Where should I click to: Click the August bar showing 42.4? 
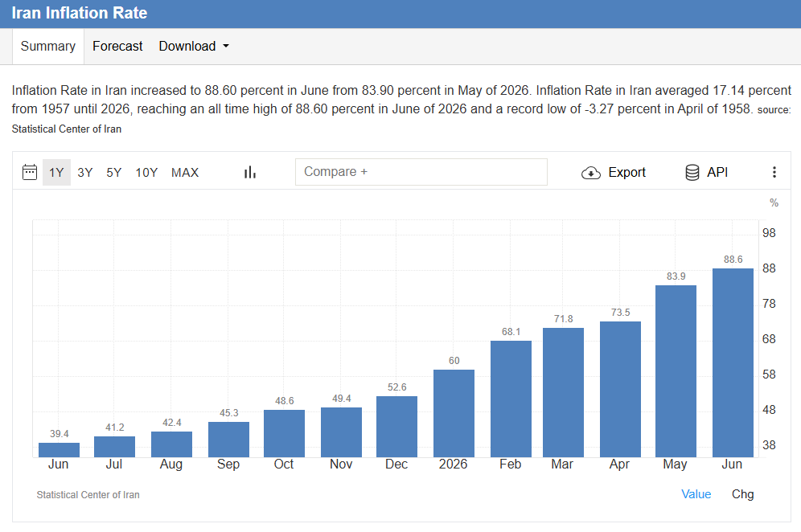[171, 444]
